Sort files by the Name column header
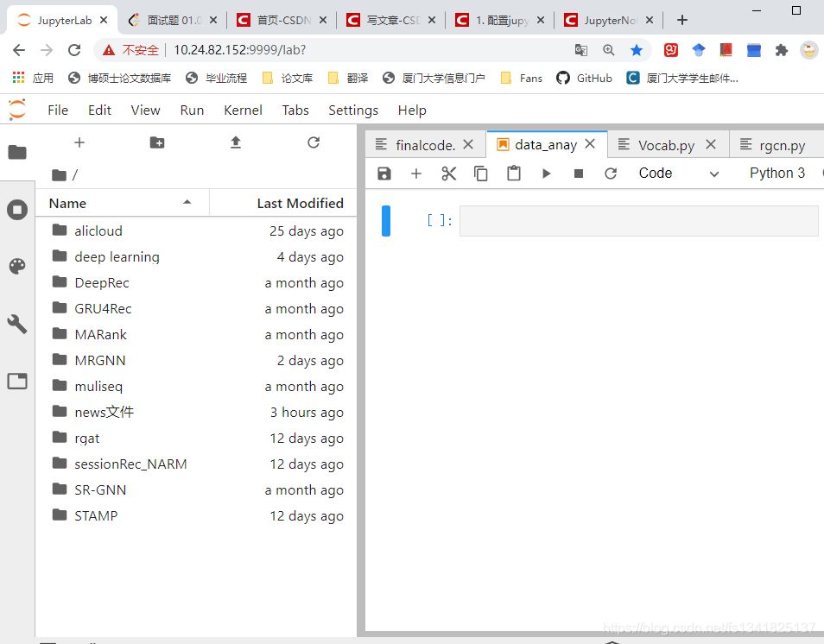Image resolution: width=824 pixels, height=644 pixels. [x=121, y=203]
